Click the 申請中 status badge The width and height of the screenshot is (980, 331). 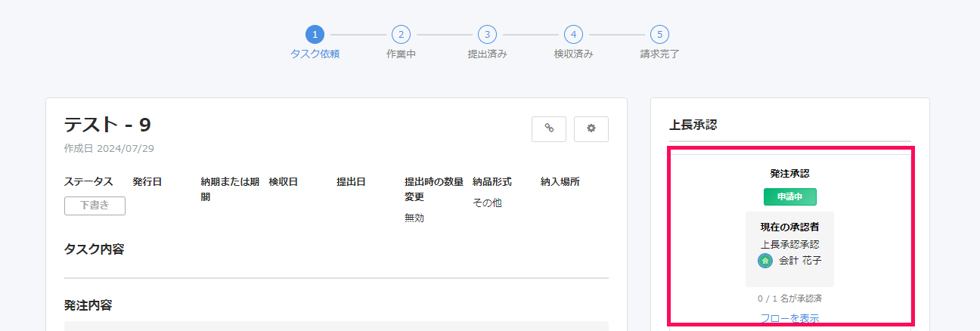click(x=789, y=196)
